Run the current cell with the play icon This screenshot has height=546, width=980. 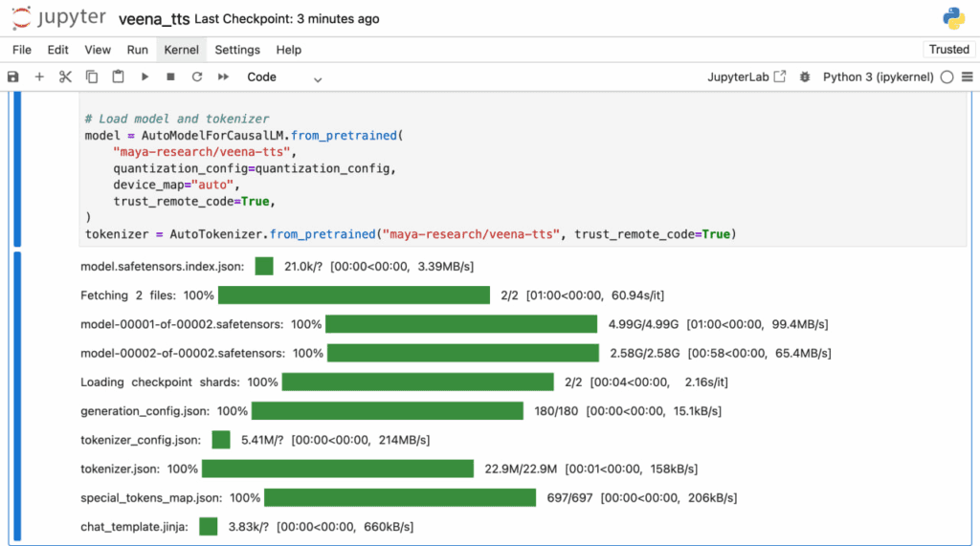(x=145, y=77)
